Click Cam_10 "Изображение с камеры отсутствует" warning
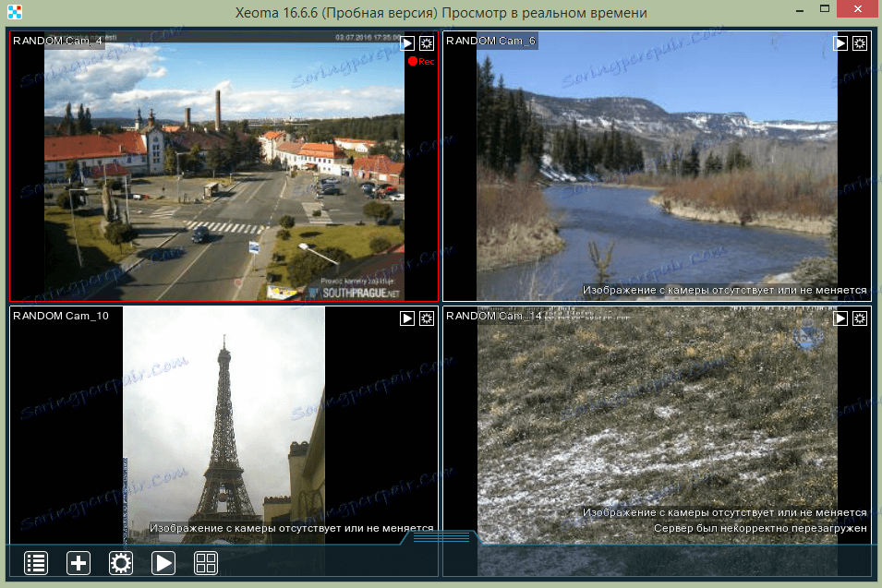Viewport: 882px width, 588px height. coord(291,528)
